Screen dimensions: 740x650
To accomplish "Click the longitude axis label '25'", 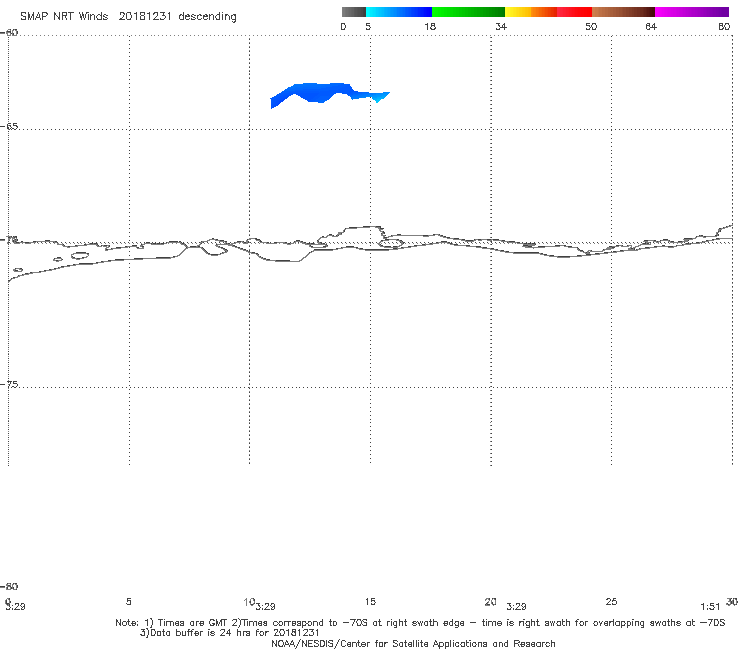I will [x=611, y=602].
